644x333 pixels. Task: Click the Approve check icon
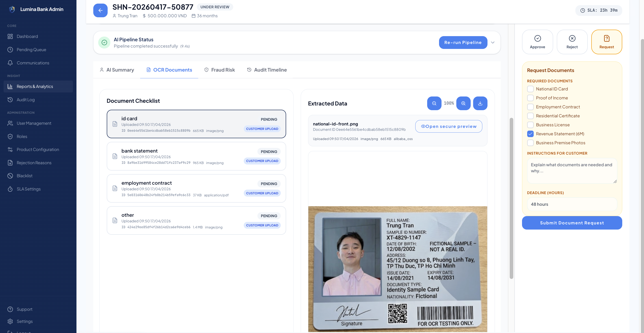pyautogui.click(x=537, y=38)
